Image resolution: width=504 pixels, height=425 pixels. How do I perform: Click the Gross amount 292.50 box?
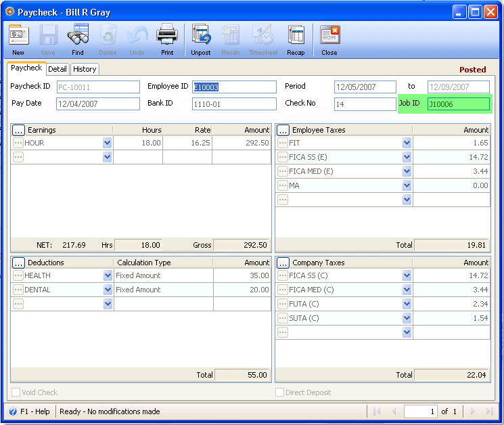pyautogui.click(x=242, y=245)
